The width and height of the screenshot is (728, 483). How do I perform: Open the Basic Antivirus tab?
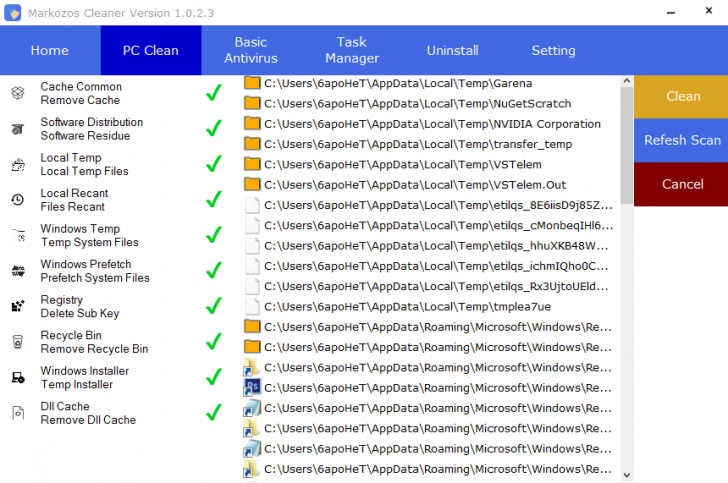coord(251,50)
